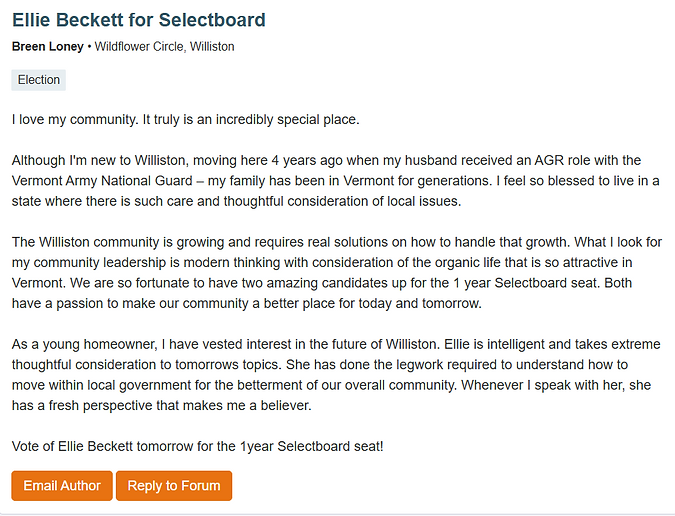This screenshot has width=675, height=516.
Task: Select the Election category tag
Action: (x=39, y=80)
